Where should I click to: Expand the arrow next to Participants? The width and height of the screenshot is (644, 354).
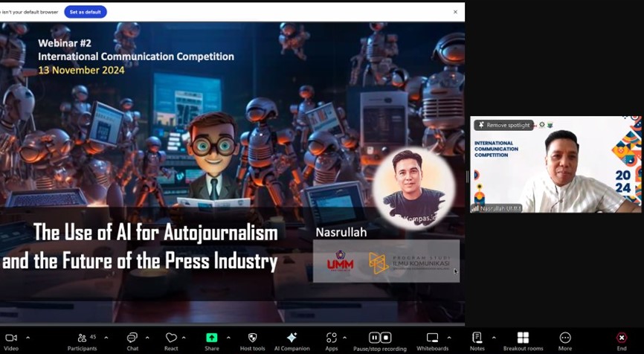pyautogui.click(x=106, y=338)
